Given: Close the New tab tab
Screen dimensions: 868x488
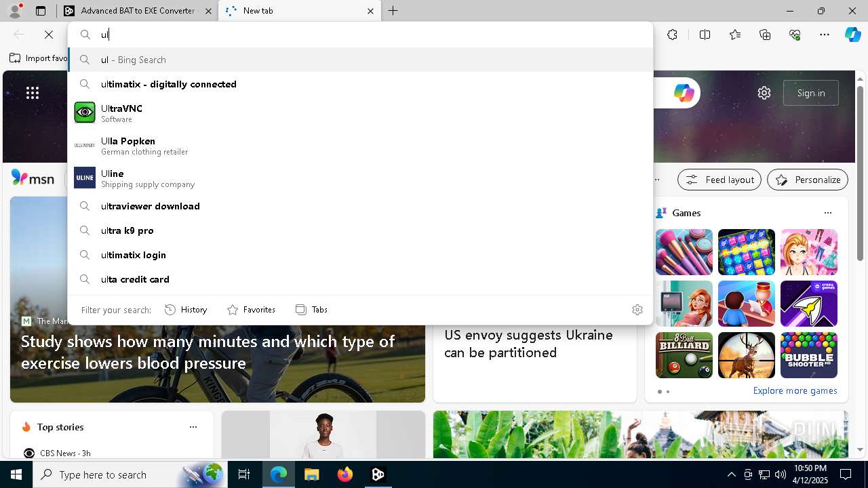Looking at the screenshot, I should (x=370, y=11).
